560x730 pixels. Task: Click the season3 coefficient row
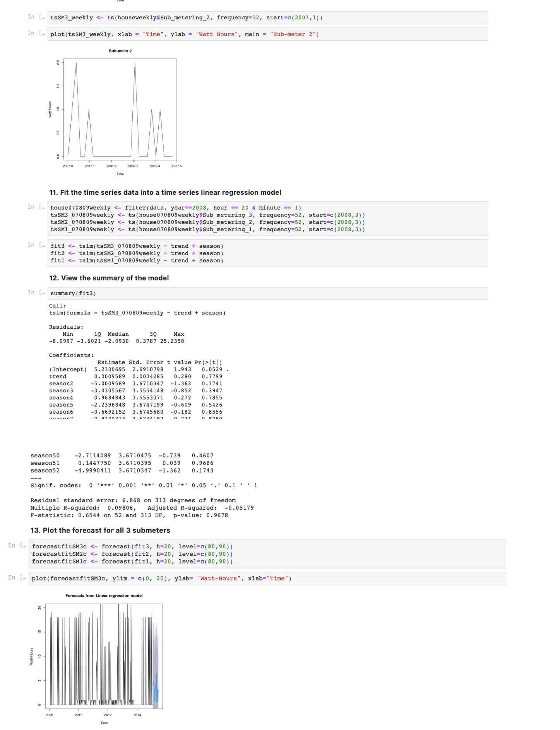click(136, 391)
